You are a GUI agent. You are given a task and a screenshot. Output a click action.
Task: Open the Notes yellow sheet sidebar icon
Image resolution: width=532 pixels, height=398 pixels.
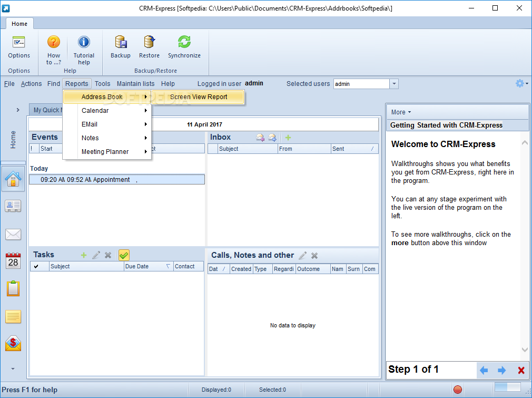coord(13,316)
